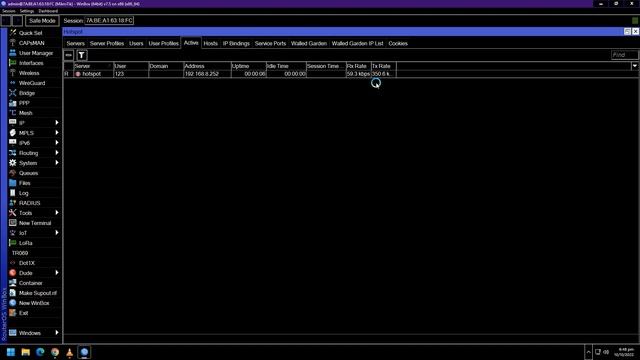The image size is (640, 360).
Task: Open LoRa section
Action: click(25, 243)
